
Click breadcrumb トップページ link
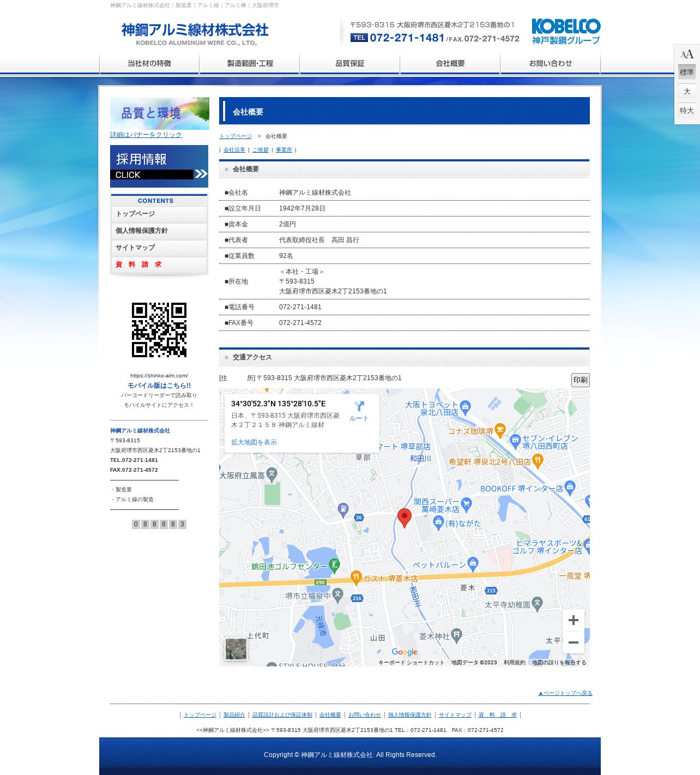236,136
